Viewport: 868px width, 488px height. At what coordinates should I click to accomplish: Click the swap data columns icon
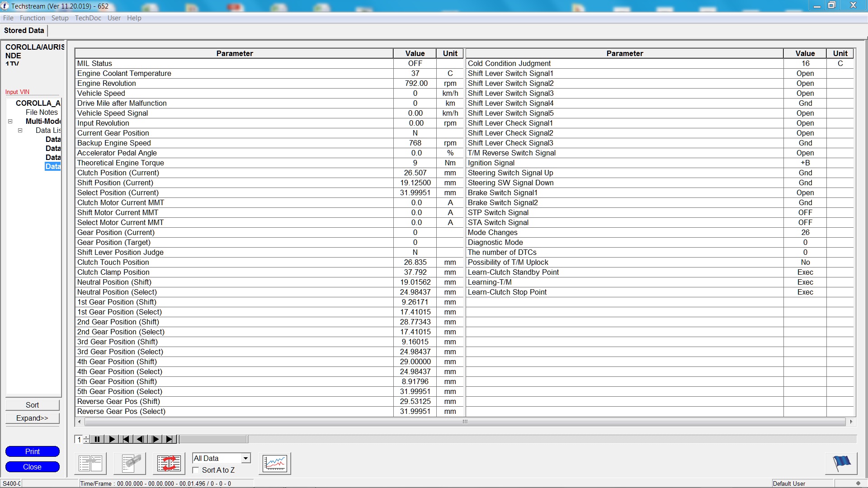click(169, 463)
